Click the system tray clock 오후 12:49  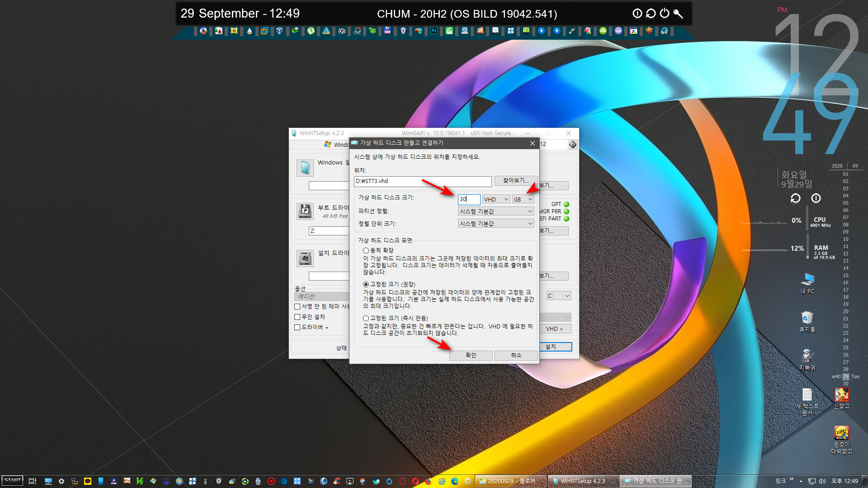pyautogui.click(x=844, y=481)
